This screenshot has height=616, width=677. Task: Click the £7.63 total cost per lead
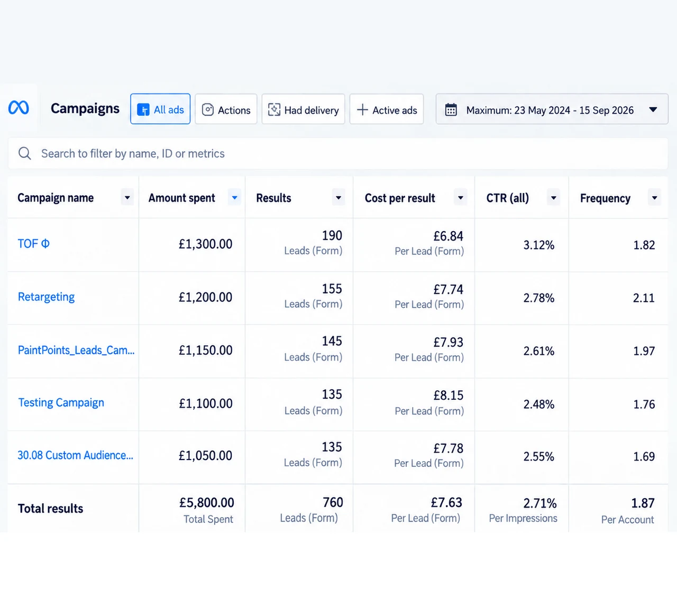[x=446, y=502]
